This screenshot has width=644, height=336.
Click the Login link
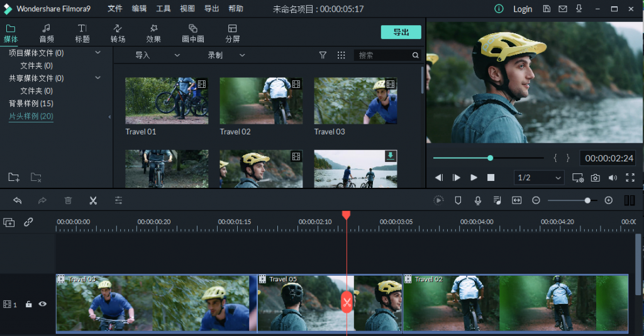[x=523, y=9]
